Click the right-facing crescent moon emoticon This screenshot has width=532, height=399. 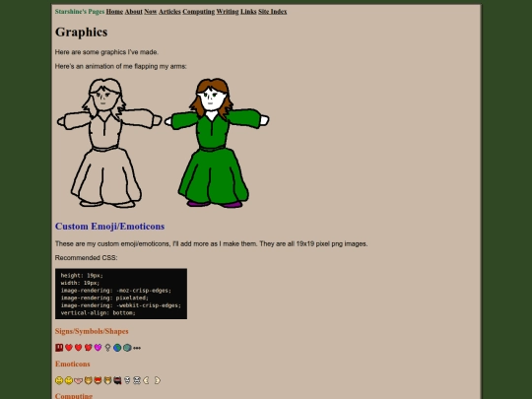[157, 380]
